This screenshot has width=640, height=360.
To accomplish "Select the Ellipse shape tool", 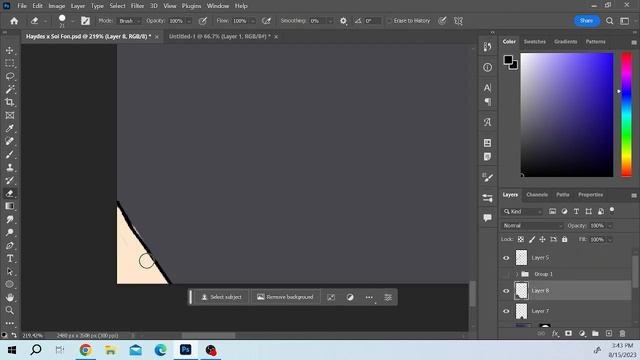I will pyautogui.click(x=10, y=284).
